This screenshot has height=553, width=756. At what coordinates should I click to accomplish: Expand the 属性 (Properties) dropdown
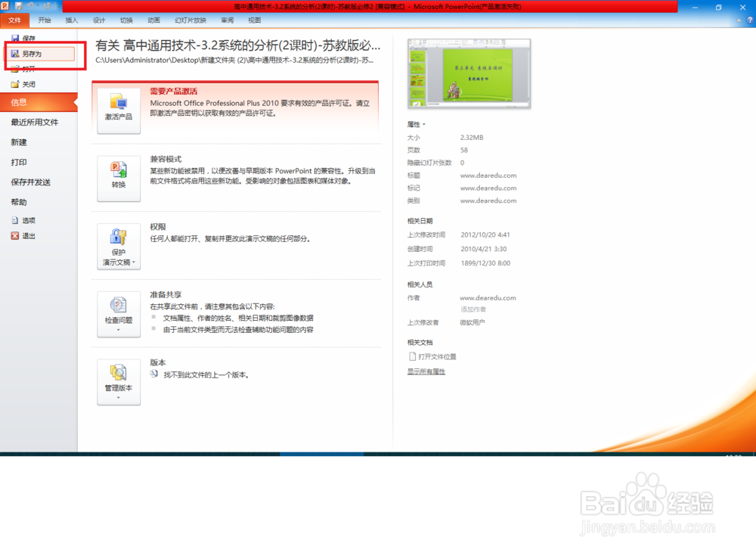tap(417, 125)
